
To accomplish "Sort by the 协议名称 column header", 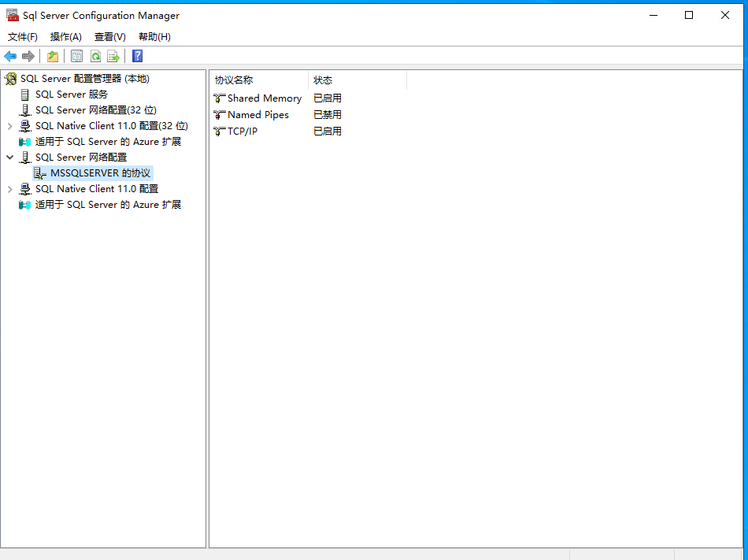I will coord(260,80).
